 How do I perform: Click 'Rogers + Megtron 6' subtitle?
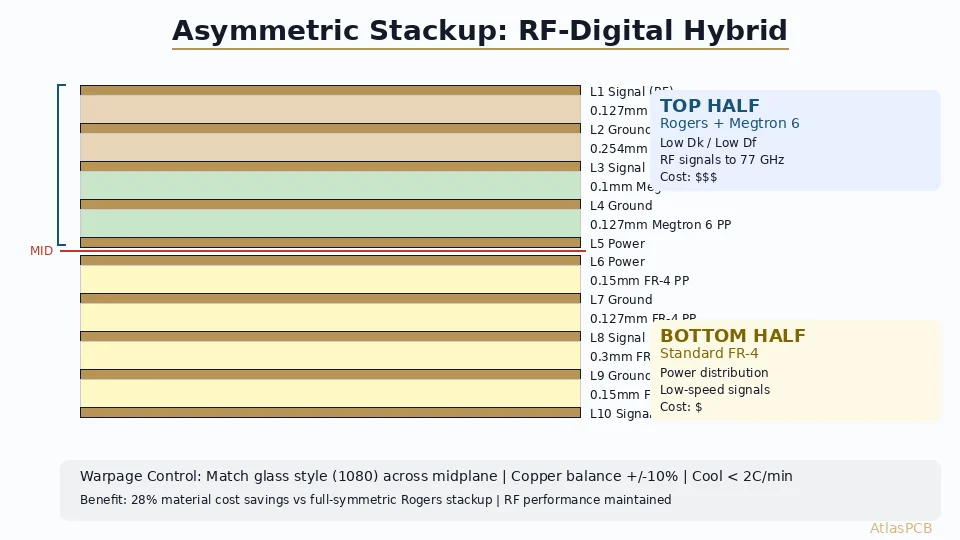(729, 123)
